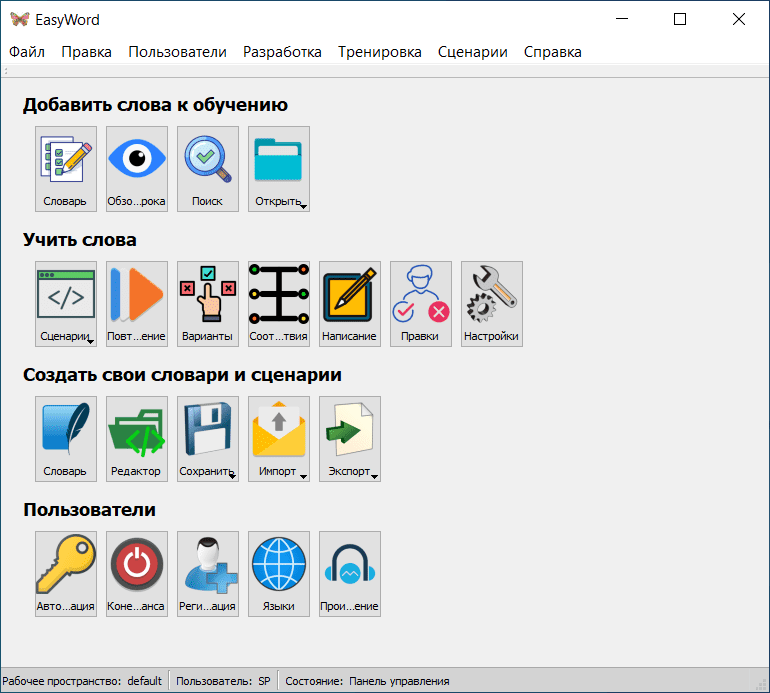The height and width of the screenshot is (693, 770).
Task: Create dictionary with the feather Словарь icon
Action: (x=66, y=439)
